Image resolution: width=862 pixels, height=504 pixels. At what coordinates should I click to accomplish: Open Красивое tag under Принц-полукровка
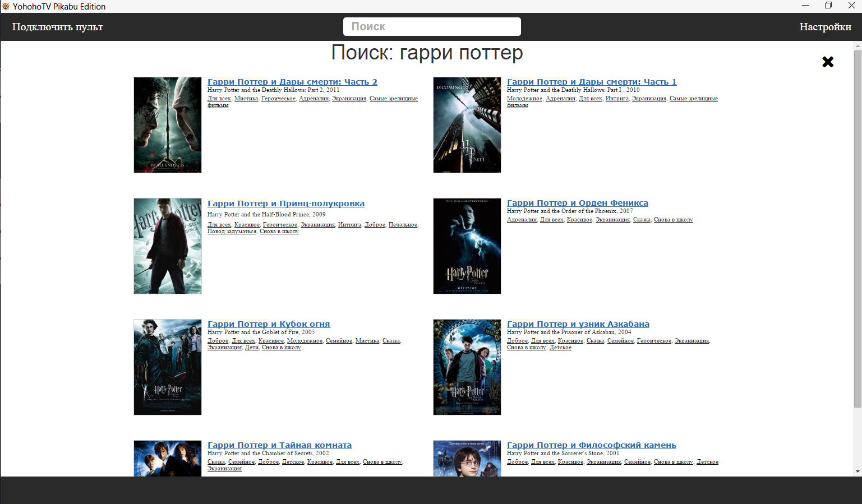[x=247, y=225]
